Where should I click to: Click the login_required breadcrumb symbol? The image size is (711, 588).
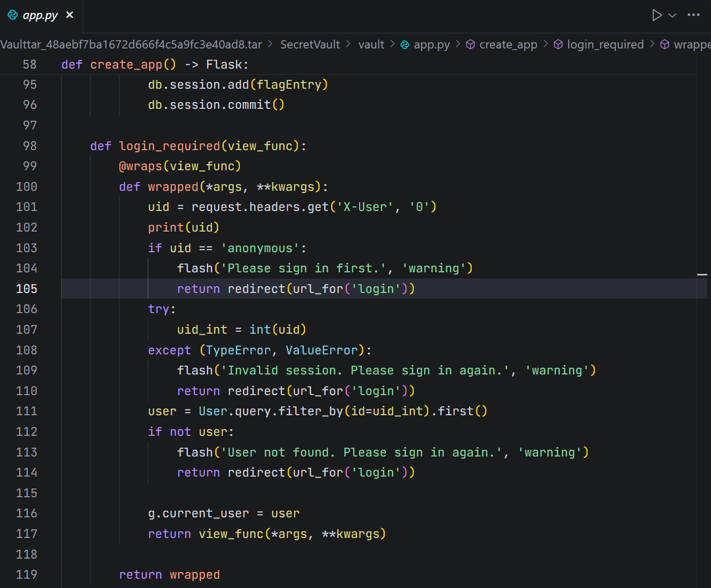(x=605, y=44)
